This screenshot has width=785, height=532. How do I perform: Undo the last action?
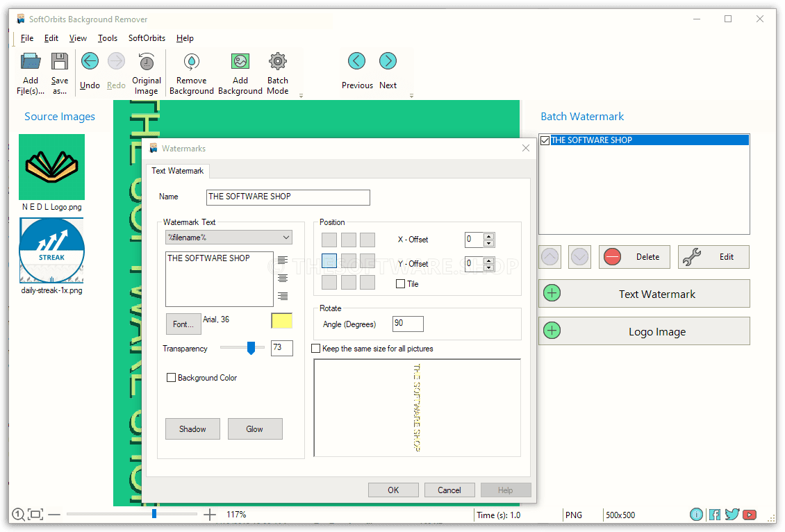90,62
